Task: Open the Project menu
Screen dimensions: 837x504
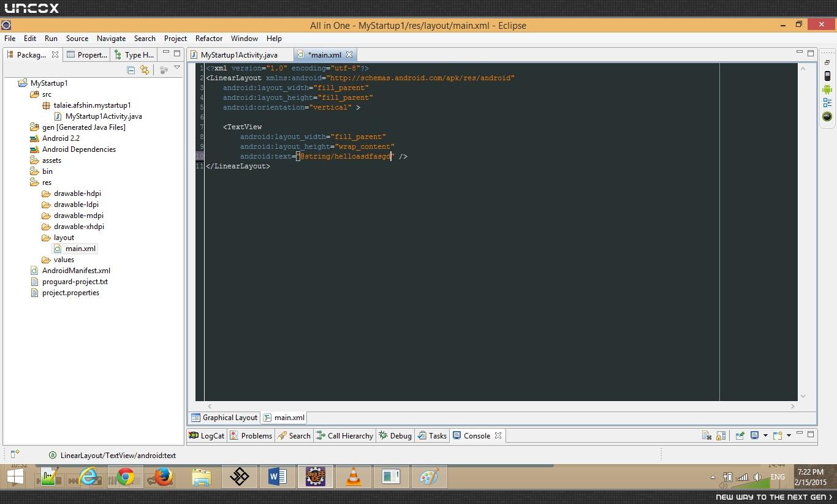Action: (175, 38)
